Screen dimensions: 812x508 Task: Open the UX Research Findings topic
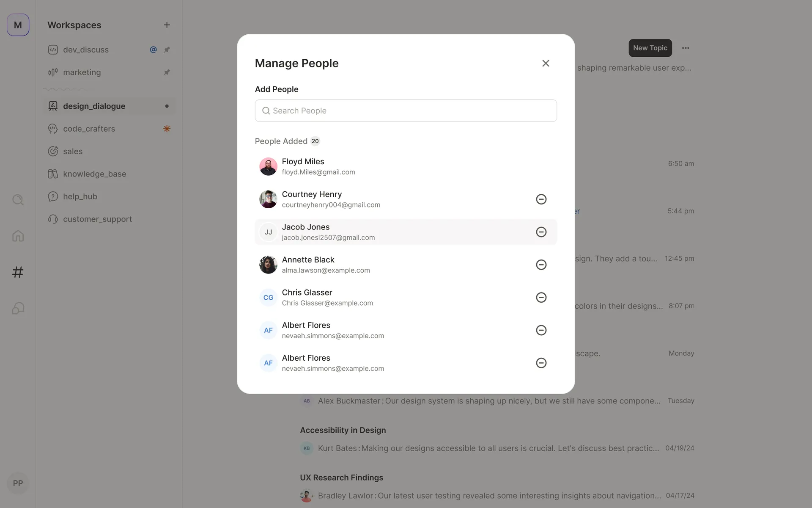[342, 478]
